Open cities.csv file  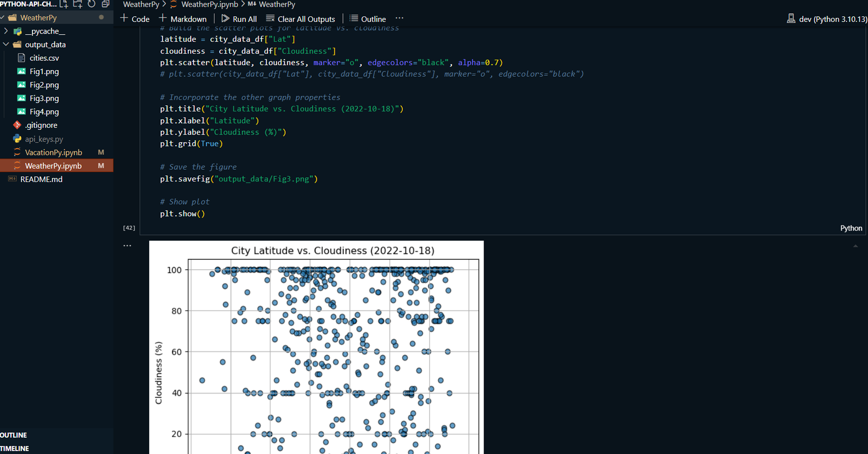pyautogui.click(x=44, y=58)
